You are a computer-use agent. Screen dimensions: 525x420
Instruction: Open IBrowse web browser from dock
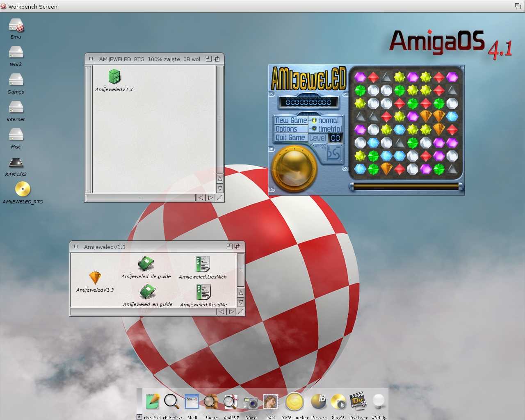coord(319,402)
